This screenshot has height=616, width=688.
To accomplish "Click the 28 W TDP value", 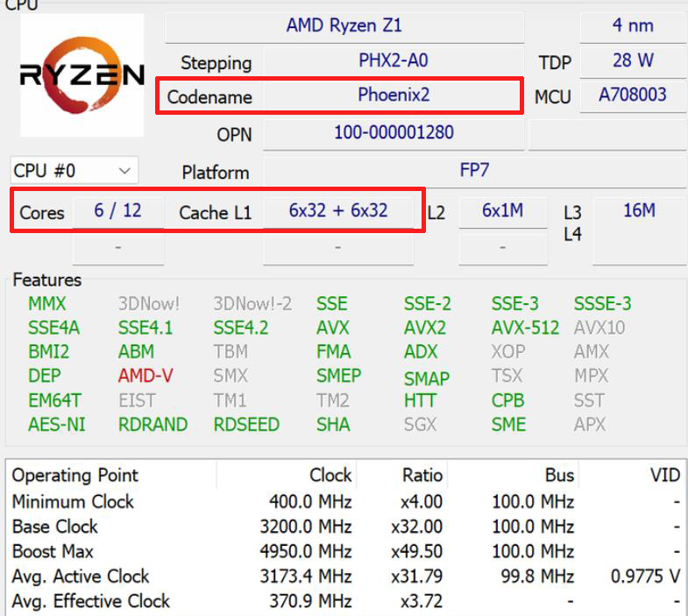I will pyautogui.click(x=632, y=61).
